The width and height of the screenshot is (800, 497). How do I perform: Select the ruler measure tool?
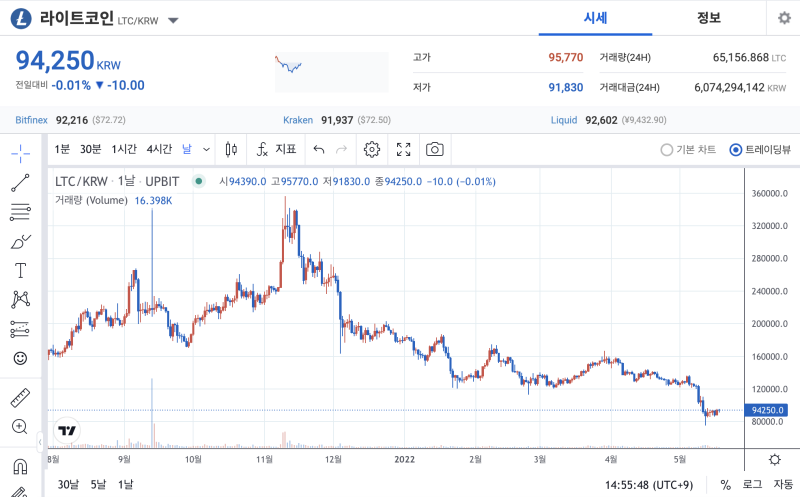(20, 397)
